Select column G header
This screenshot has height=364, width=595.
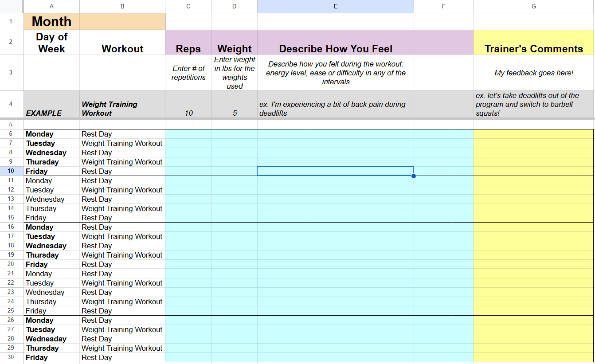[534, 6]
